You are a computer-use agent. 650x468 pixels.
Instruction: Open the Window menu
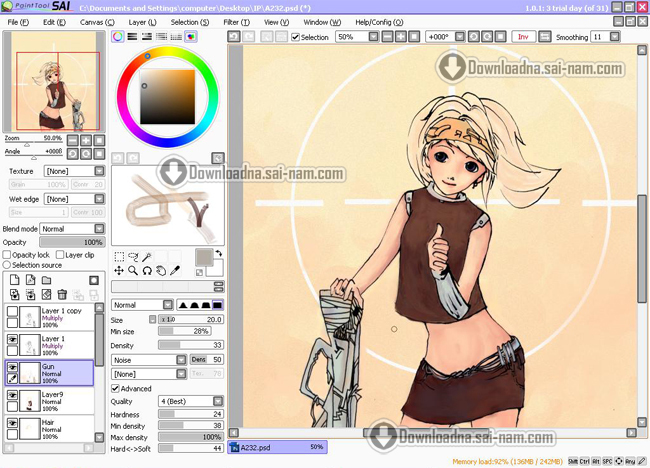click(x=322, y=22)
